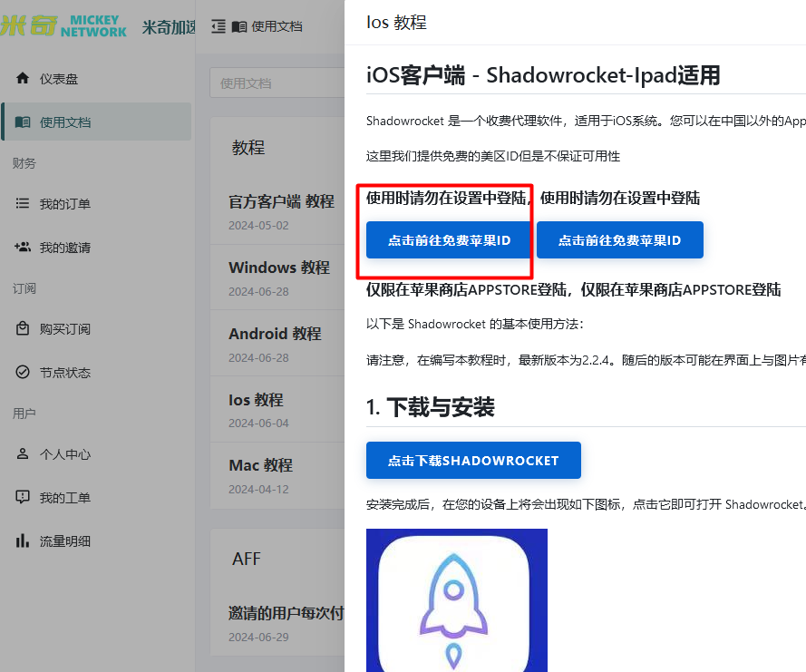Click the iOS客户端 - Shadowrocket-Ipad适用 heading

[x=543, y=75]
